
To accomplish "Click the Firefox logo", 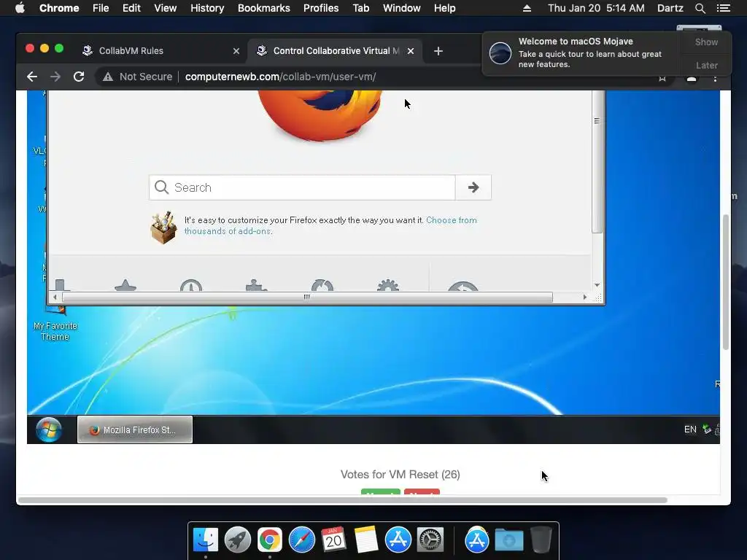I will (x=320, y=116).
